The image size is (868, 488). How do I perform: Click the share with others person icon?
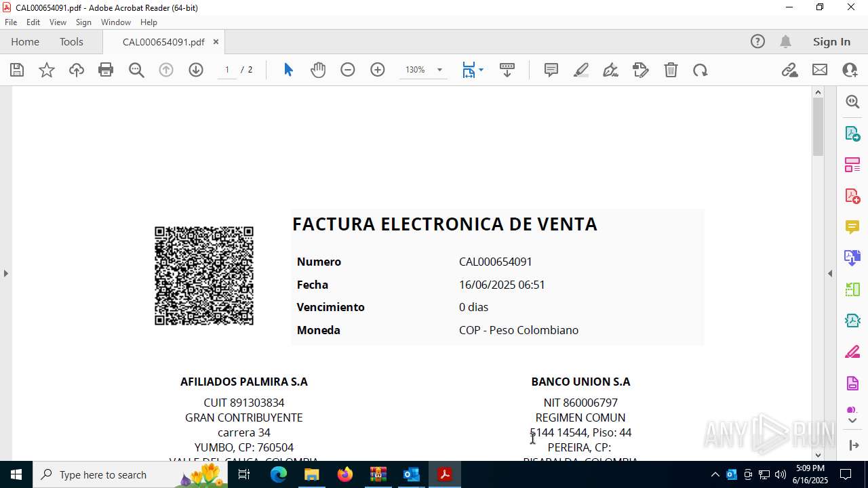point(850,70)
